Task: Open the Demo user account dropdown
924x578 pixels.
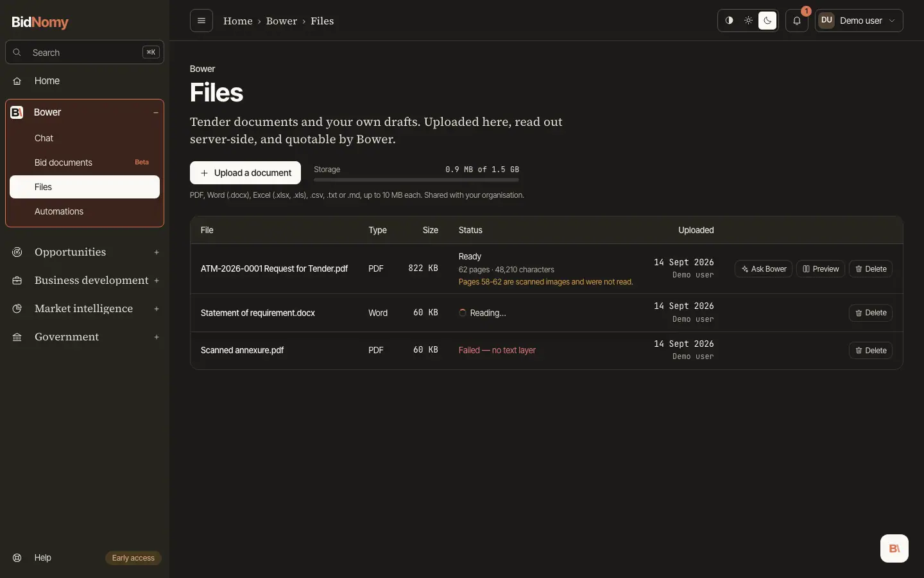Action: (x=859, y=21)
